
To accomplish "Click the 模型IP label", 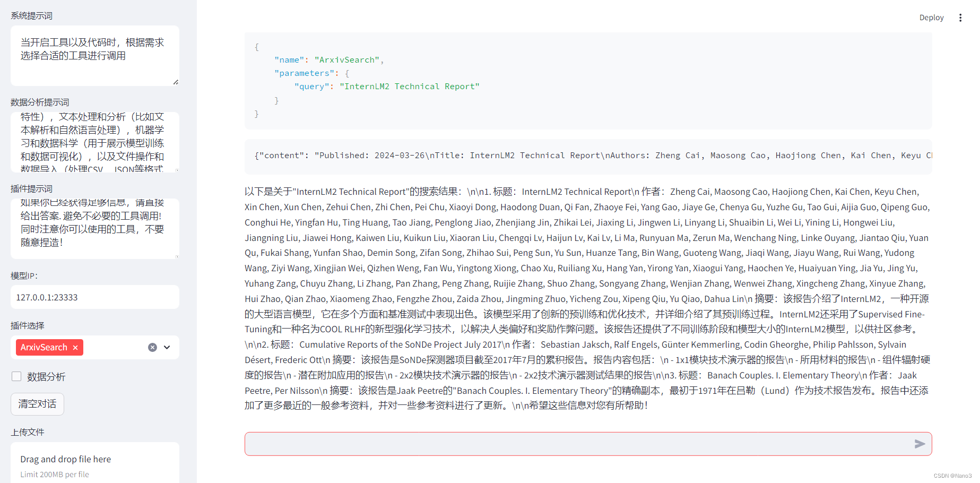I will [x=24, y=275].
